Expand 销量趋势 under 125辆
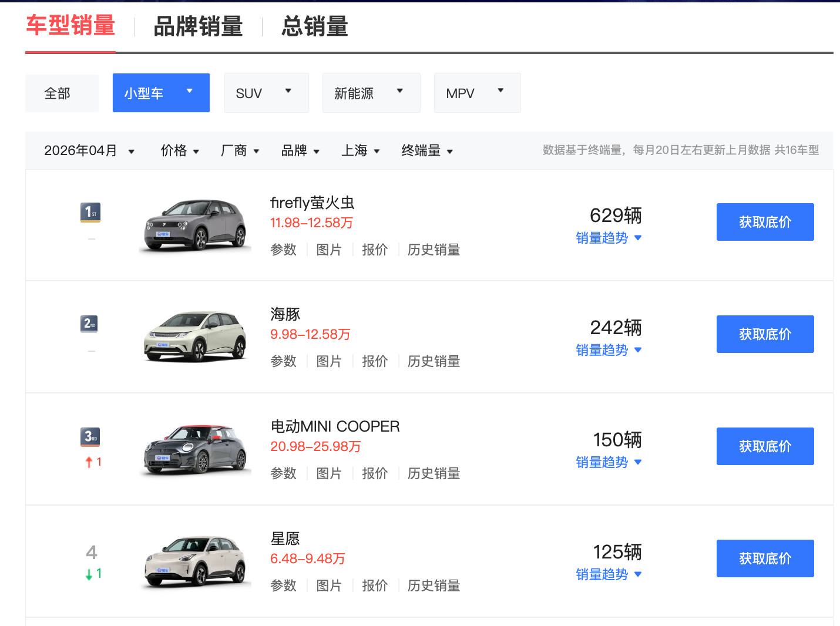 click(x=609, y=574)
